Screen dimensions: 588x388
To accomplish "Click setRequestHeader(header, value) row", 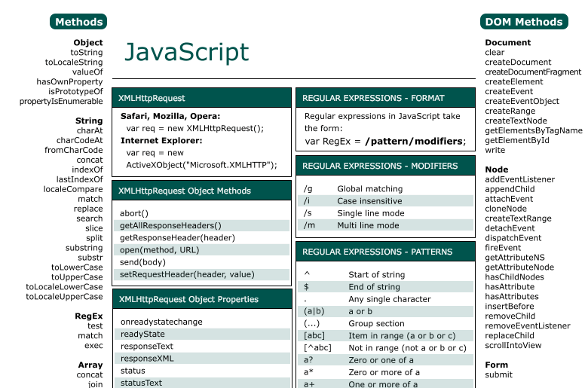I will tap(202, 274).
